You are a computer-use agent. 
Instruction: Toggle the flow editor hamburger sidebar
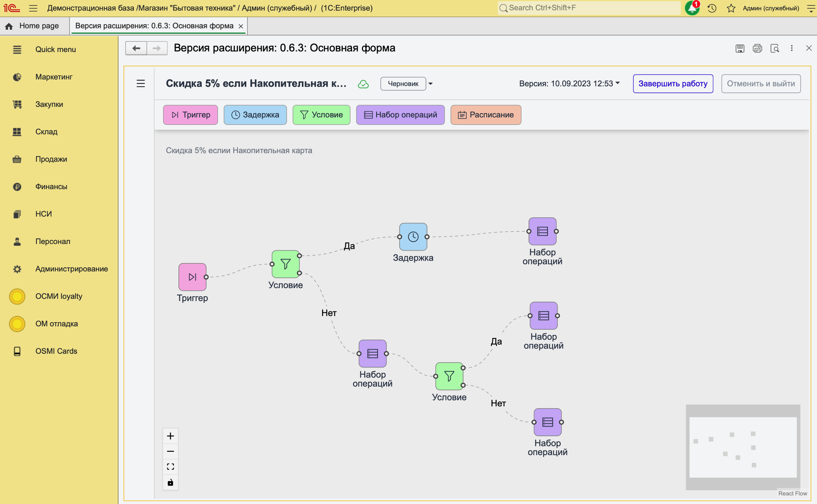click(141, 83)
